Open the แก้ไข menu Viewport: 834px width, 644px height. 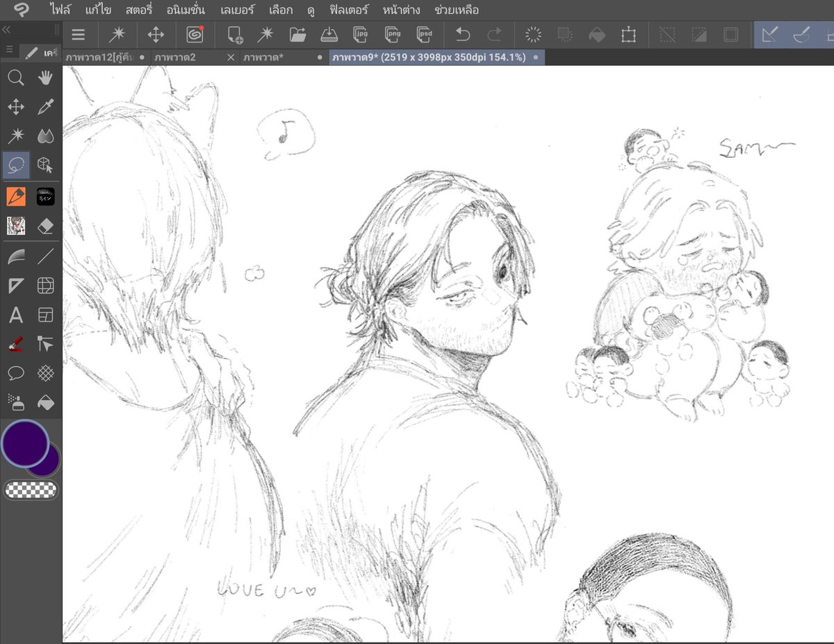[98, 10]
